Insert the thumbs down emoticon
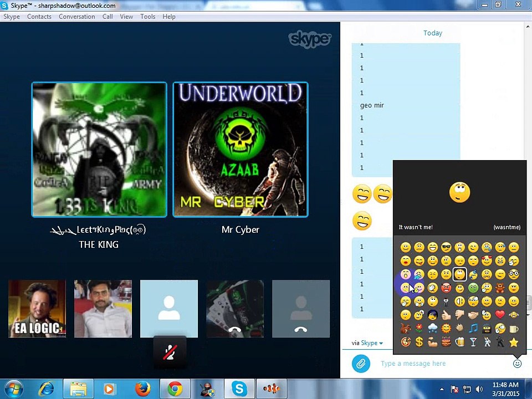This screenshot has height=399, width=532. pyautogui.click(x=460, y=315)
